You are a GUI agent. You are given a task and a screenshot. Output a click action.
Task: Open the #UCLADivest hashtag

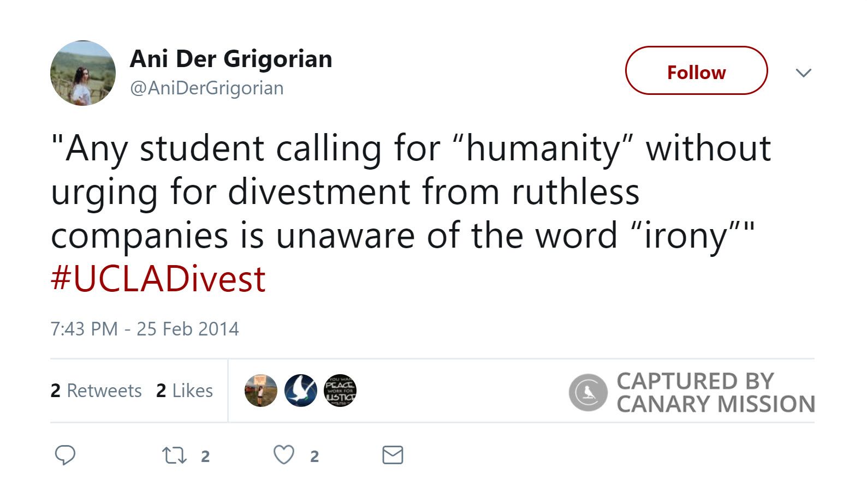coord(158,279)
